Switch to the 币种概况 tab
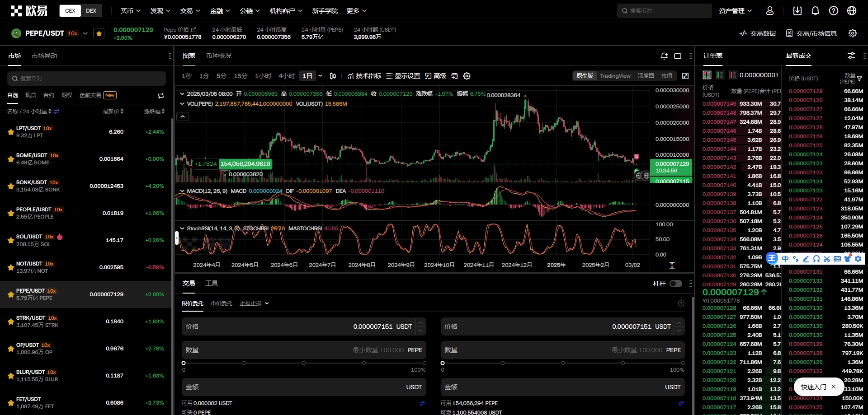 pos(219,56)
